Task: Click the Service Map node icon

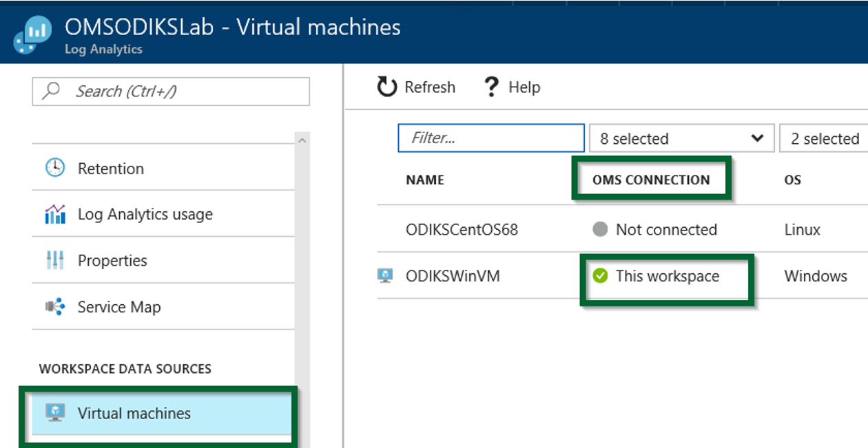Action: (x=55, y=306)
